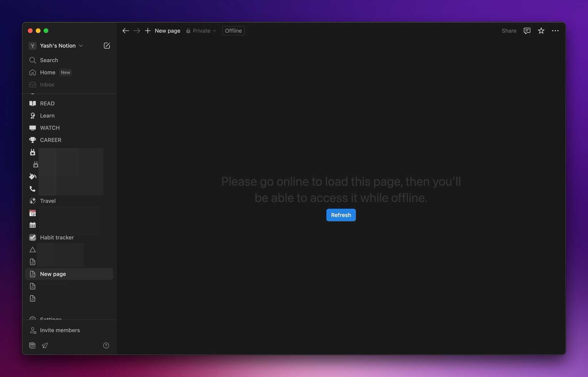Image resolution: width=588 pixels, height=377 pixels.
Task: Click the Y workspace avatar
Action: 32,46
